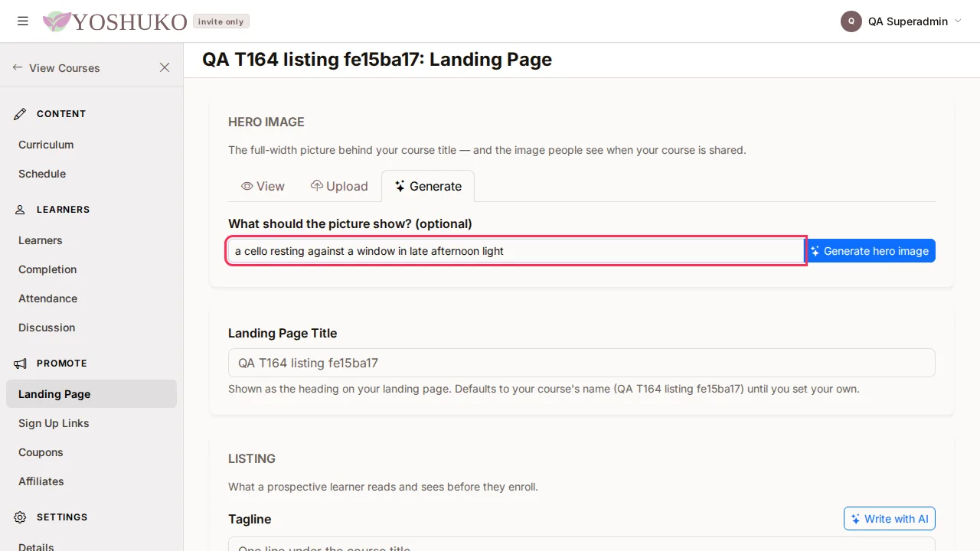Switch to the Upload tab
Viewport: 980px width, 551px height.
tap(339, 186)
